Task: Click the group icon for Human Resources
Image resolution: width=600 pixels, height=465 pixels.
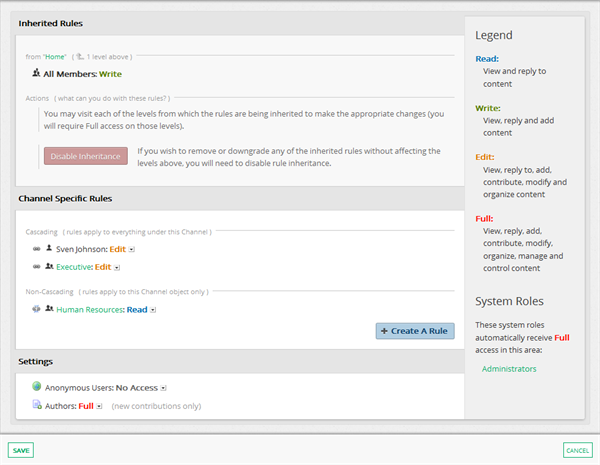Action: [x=49, y=308]
